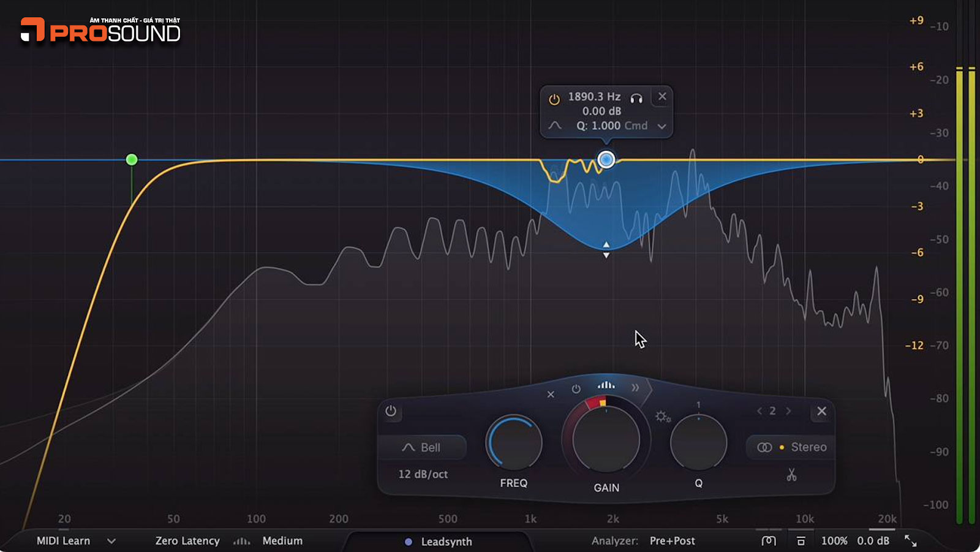Image resolution: width=980 pixels, height=552 pixels.
Task: Toggle the orange power button in band tooltip
Action: [x=554, y=99]
